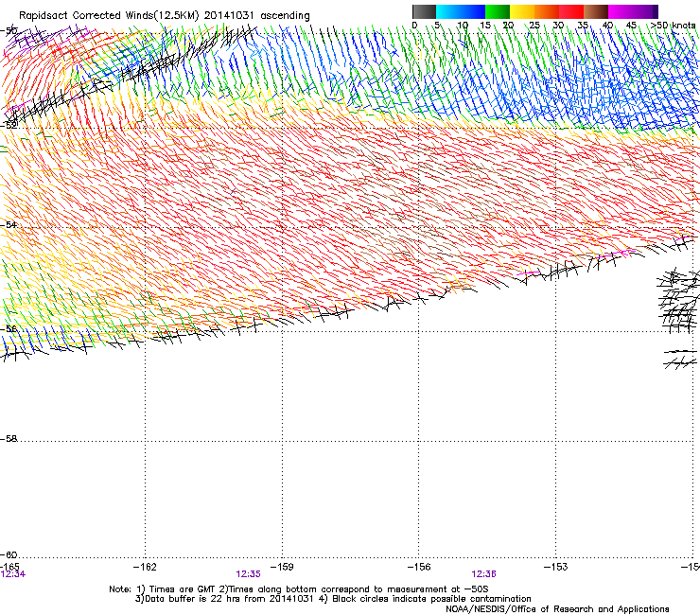Image resolution: width=700 pixels, height=615 pixels.
Task: Click the cyan-blue 5-15 knots legend segment
Action: 461,11
